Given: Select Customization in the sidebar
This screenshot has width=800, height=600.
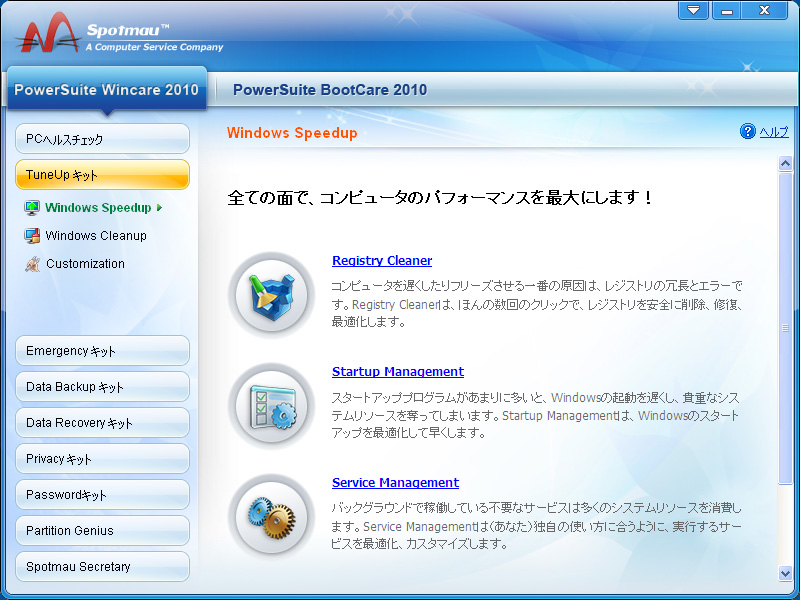Looking at the screenshot, I should [85, 264].
